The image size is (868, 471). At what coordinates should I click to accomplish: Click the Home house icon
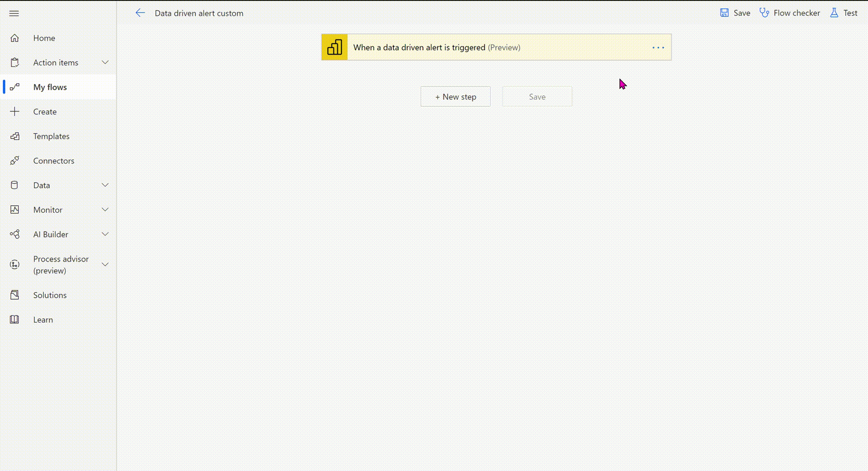click(x=14, y=38)
